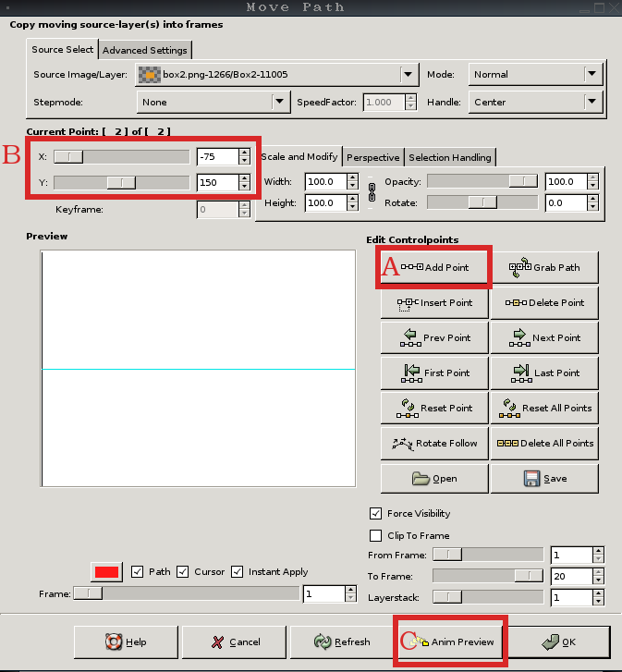Click the From Frame slider
The height and width of the screenshot is (672, 622).
(x=488, y=555)
